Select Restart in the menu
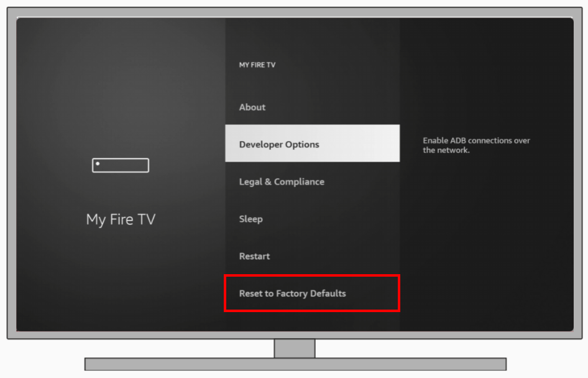This screenshot has width=588, height=378. 313,256
